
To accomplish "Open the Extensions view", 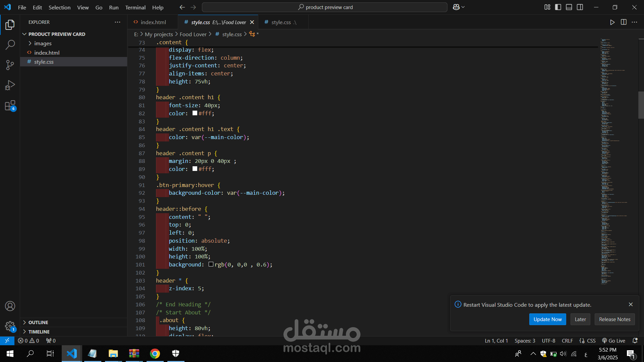I will [10, 106].
